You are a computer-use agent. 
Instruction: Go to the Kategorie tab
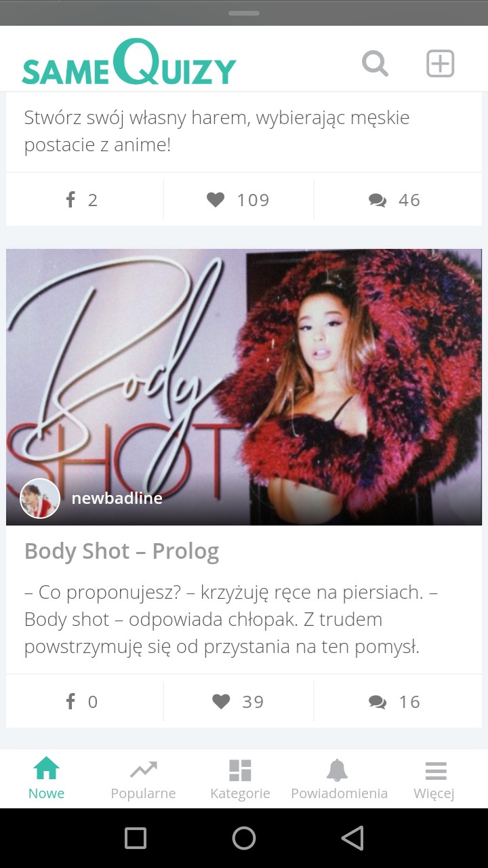pos(240,779)
